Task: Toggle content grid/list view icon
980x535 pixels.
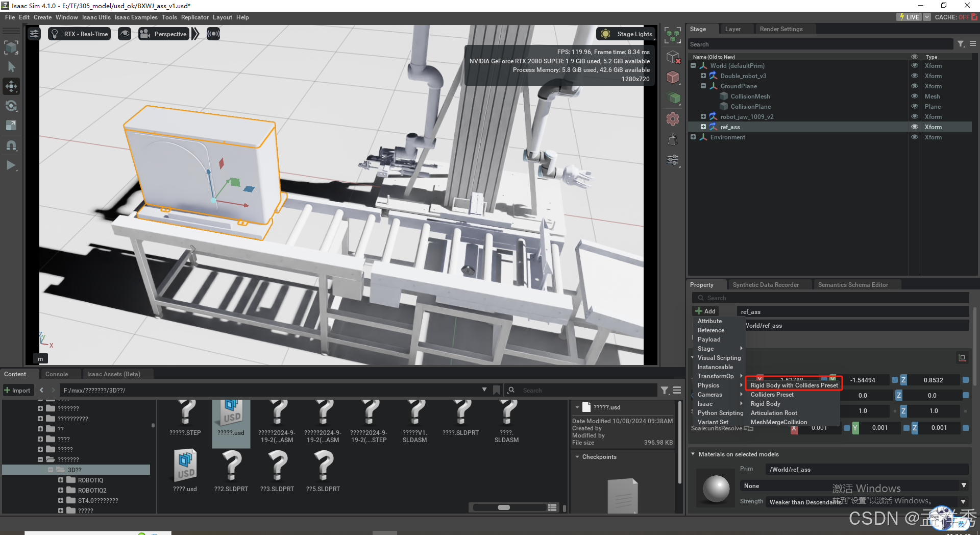Action: point(552,507)
